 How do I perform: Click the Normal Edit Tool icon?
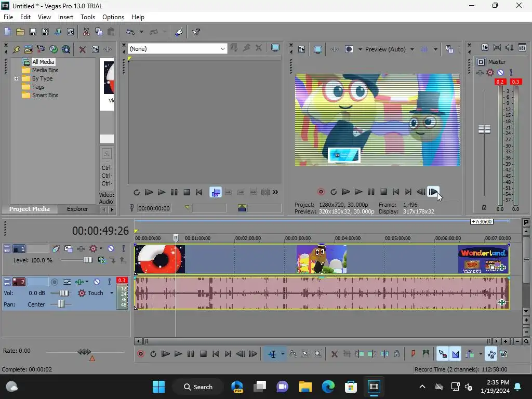[272, 354]
